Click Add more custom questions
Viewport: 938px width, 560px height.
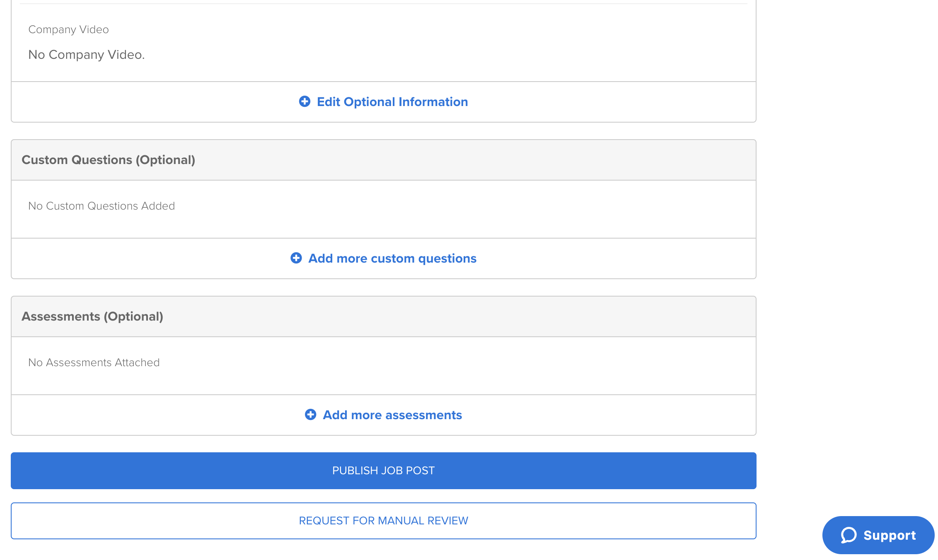click(x=392, y=258)
